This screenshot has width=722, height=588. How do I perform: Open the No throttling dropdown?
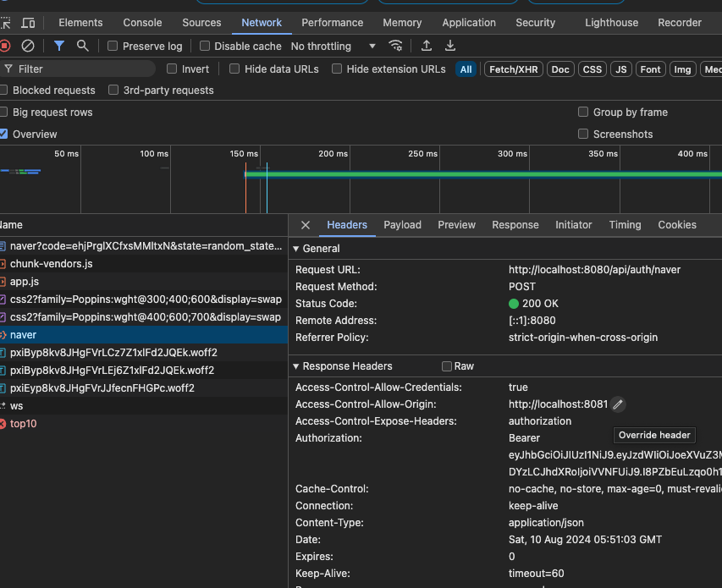[333, 46]
